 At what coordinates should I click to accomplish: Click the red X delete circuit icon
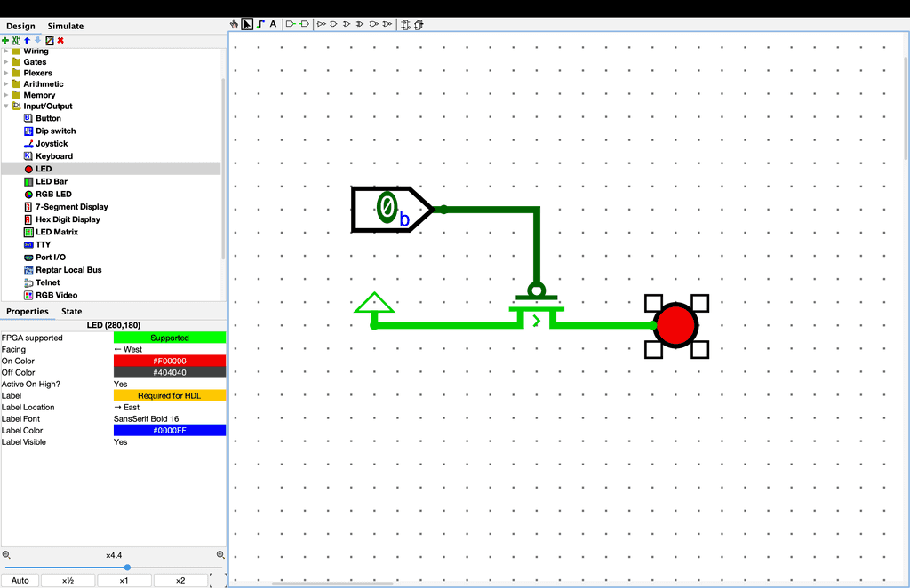(60, 40)
